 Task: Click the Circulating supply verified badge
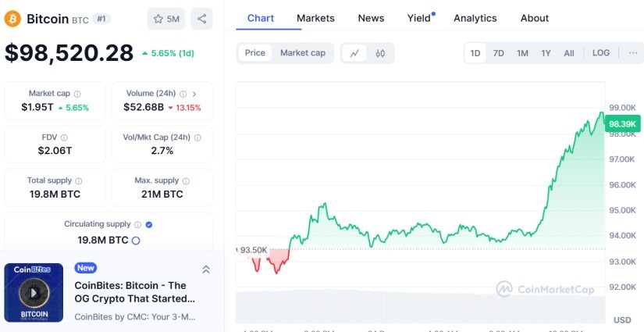[149, 224]
